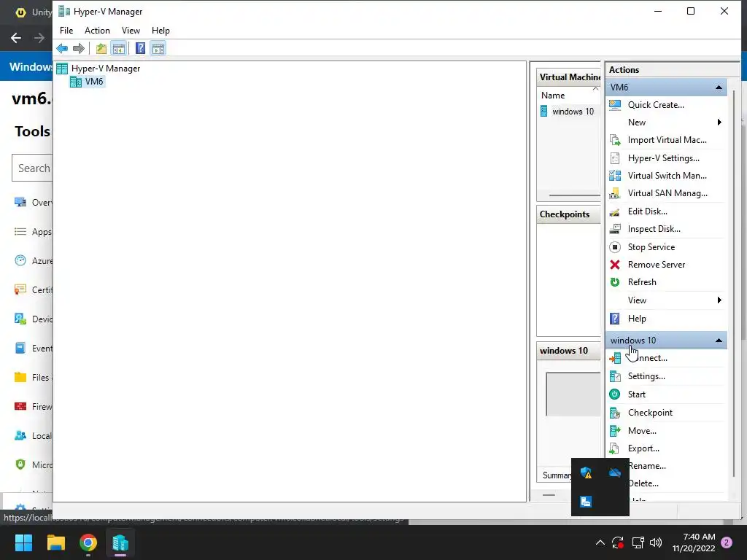Screen dimensions: 747x560
Task: Click OneDrive icon in tray overflow
Action: (614, 472)
